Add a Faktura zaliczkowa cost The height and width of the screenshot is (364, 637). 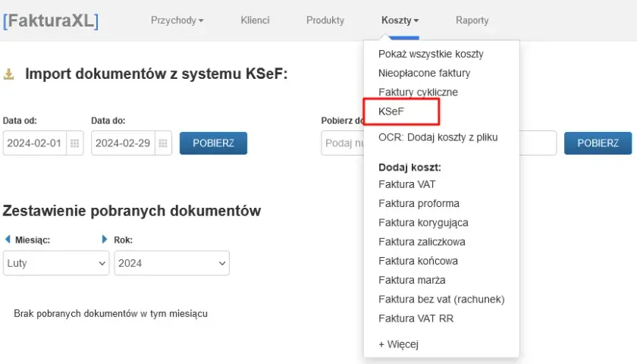pos(422,242)
